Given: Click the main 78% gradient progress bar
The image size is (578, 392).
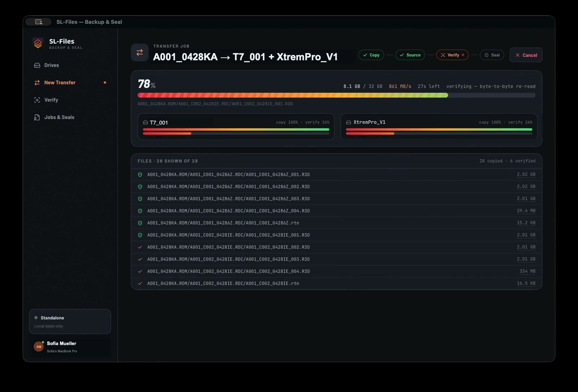Looking at the screenshot, I should [x=336, y=95].
